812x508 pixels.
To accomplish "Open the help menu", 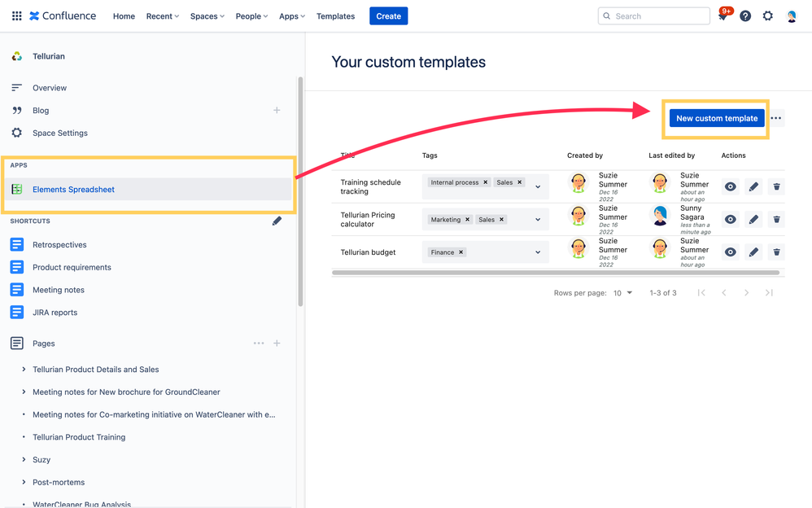I will [x=745, y=15].
